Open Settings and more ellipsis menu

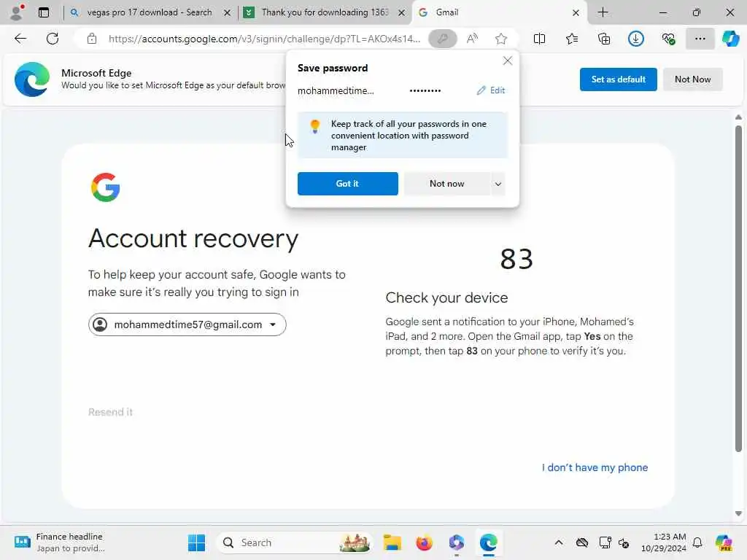700,39
